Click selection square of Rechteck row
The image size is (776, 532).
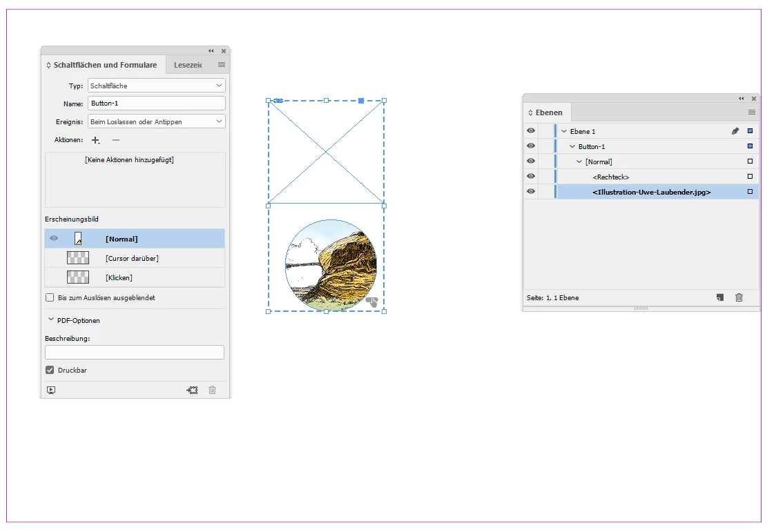[750, 177]
